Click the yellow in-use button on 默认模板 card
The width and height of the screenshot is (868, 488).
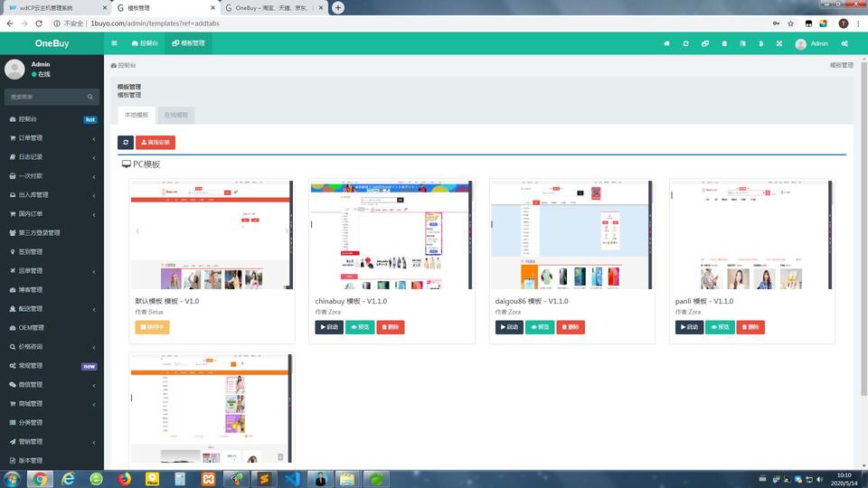(x=152, y=327)
